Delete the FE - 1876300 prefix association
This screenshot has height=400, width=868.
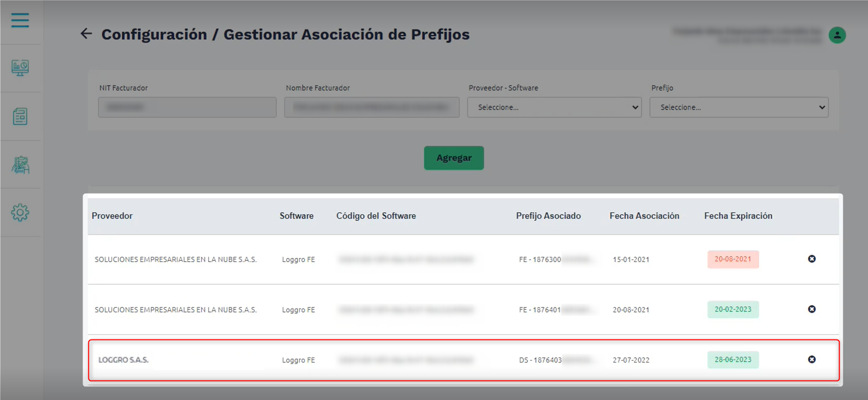(x=812, y=259)
